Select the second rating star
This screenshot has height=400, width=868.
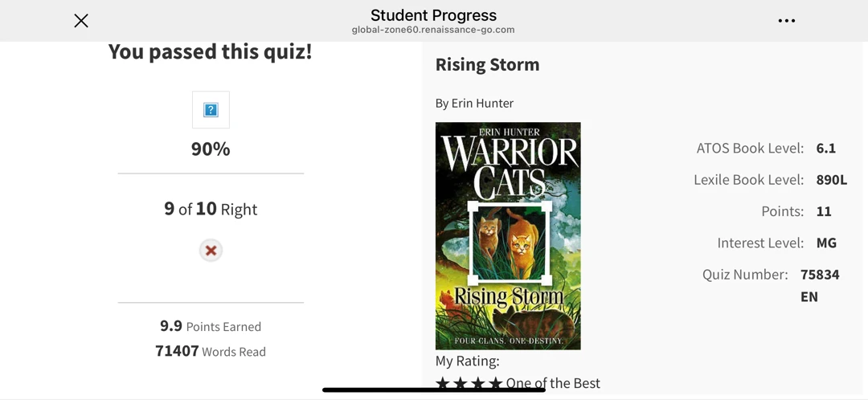click(460, 383)
